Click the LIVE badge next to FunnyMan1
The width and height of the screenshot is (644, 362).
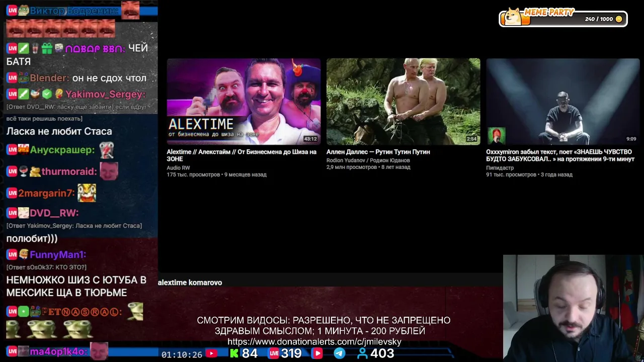(x=12, y=255)
